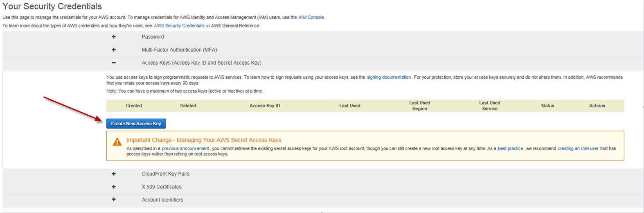Open AWS Security Credentials reference link
Viewport: 644px width, 213px height.
(179, 26)
